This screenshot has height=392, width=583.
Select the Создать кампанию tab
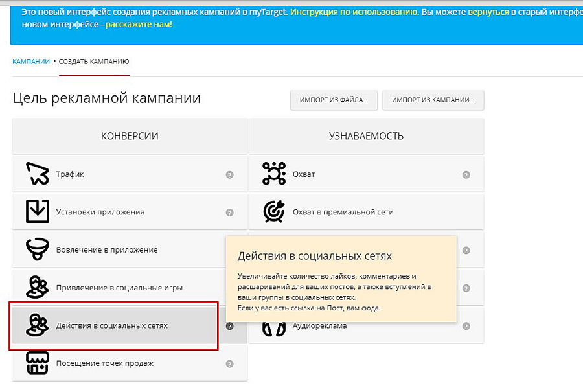click(x=94, y=62)
